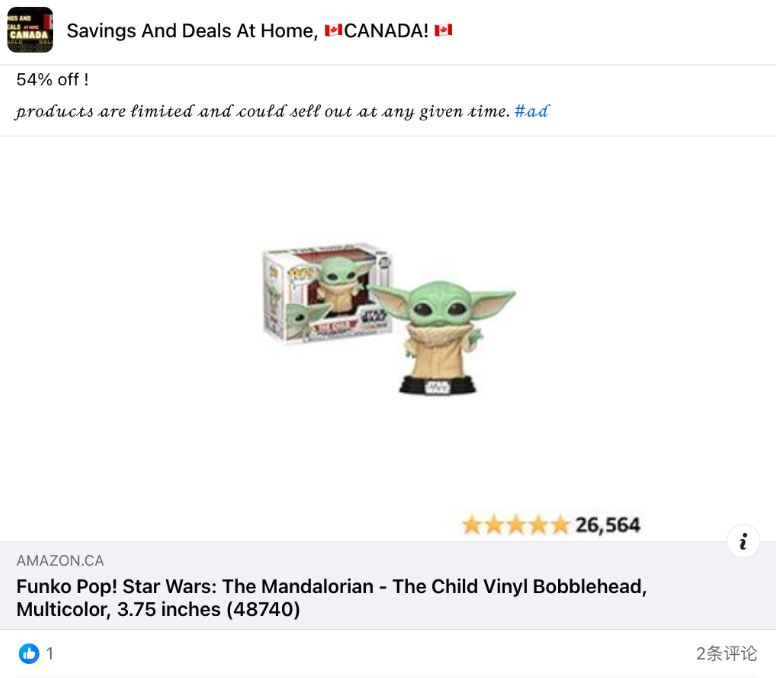Click the fifth gold rating star
This screenshot has width=776, height=678.
coord(560,525)
